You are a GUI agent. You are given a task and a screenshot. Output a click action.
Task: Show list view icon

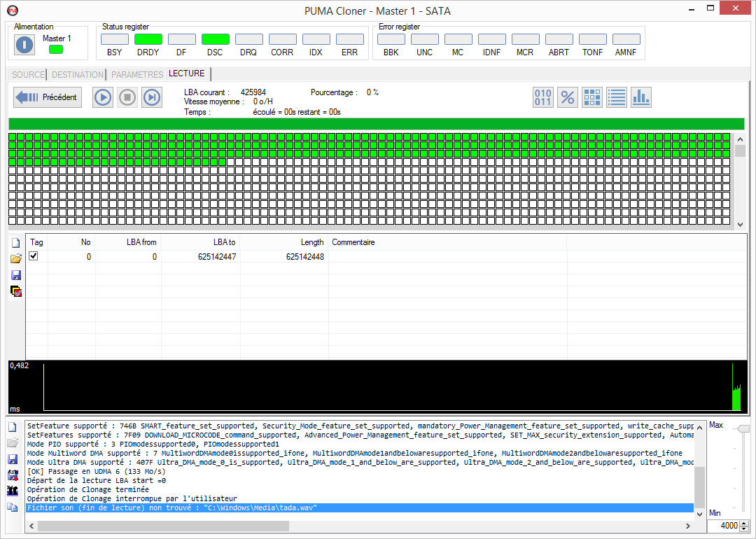[617, 97]
